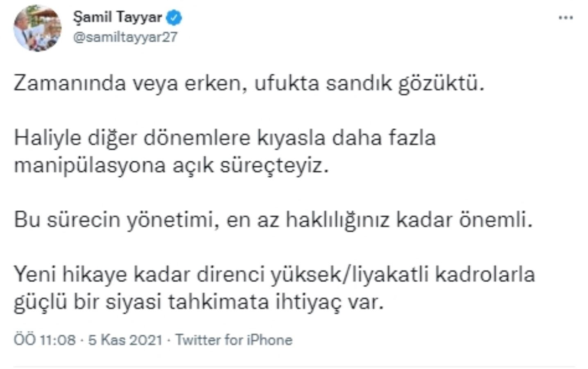Click the ÖÖ 11:08 time label
The width and height of the screenshot is (588, 369).
point(45,339)
